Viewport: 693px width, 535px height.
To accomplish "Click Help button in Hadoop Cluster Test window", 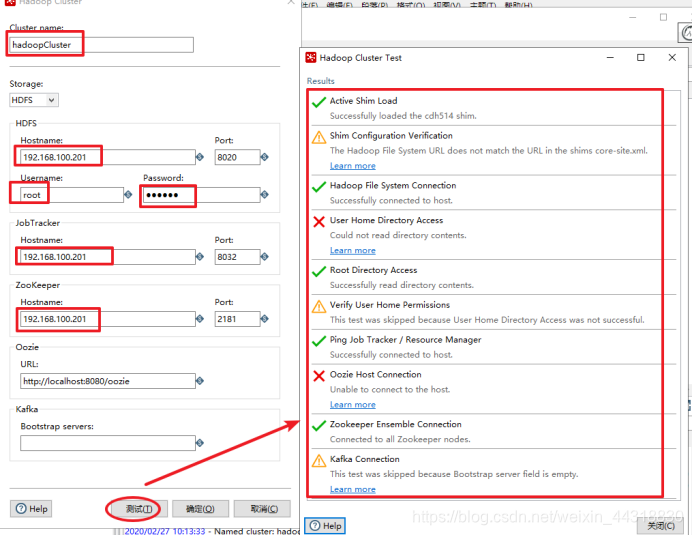I will pyautogui.click(x=325, y=526).
